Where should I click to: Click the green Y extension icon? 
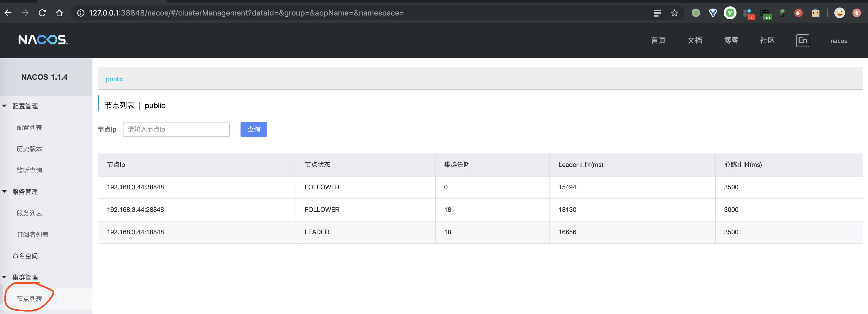pos(730,13)
